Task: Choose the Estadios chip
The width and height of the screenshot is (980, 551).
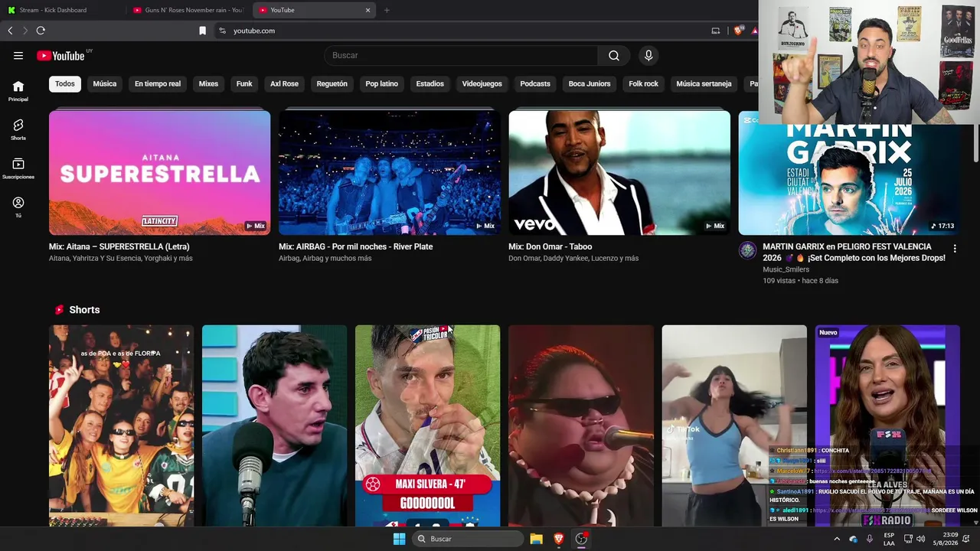Action: [430, 83]
